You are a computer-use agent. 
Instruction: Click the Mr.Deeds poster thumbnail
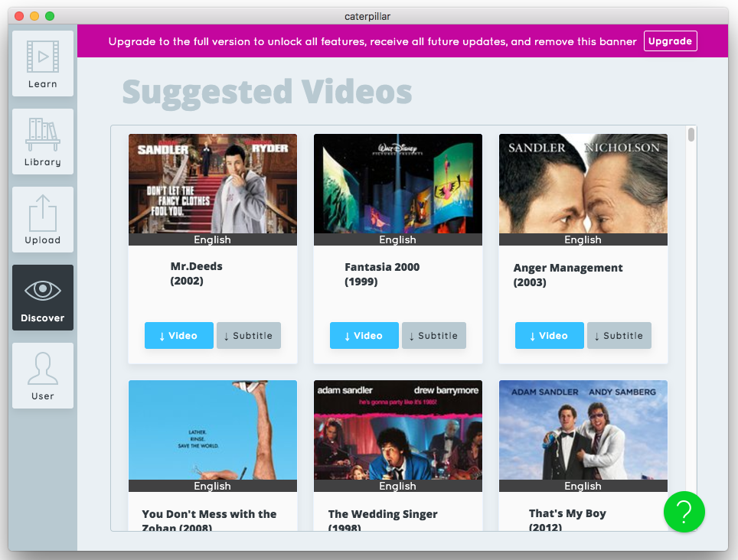tap(213, 184)
